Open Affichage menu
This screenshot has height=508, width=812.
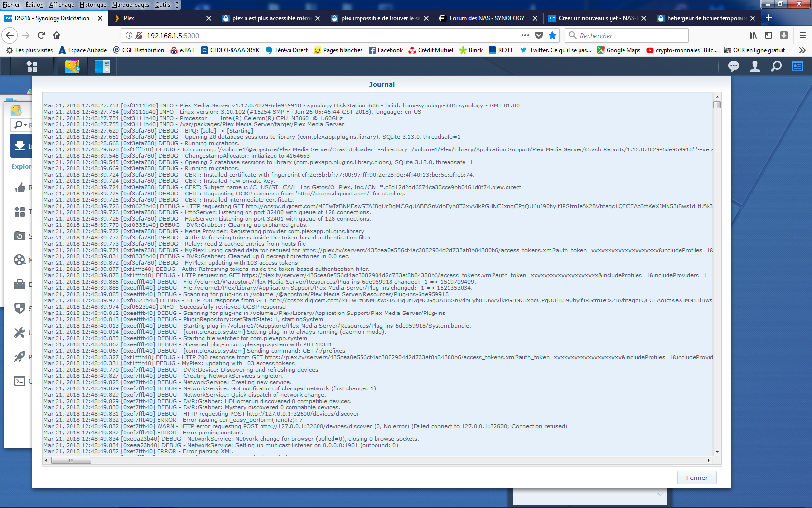coord(62,4)
